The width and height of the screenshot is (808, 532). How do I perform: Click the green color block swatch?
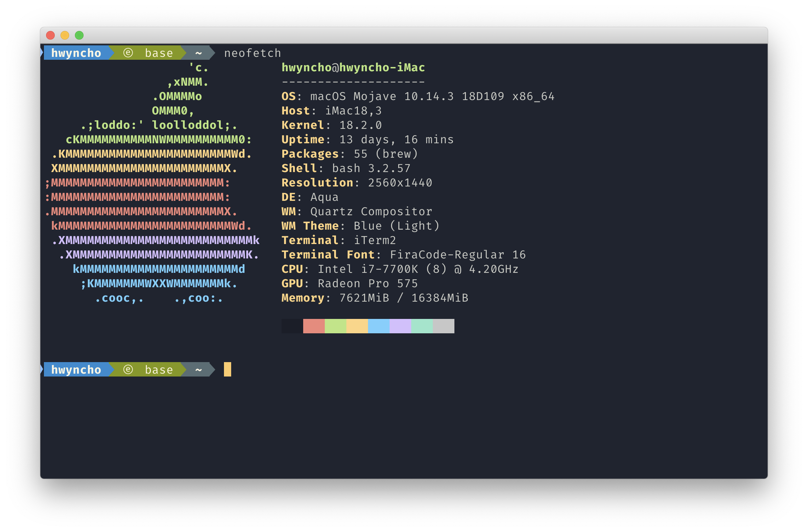pos(335,326)
